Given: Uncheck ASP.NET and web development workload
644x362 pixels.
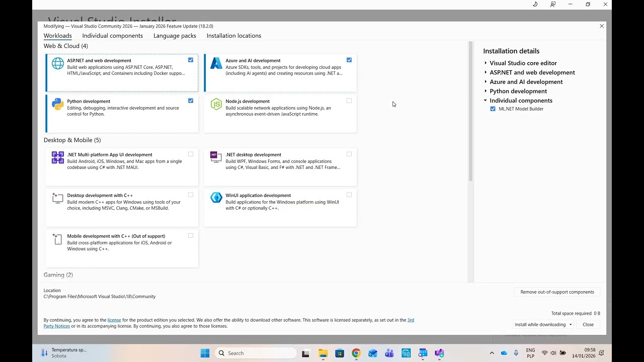Looking at the screenshot, I should click(191, 60).
